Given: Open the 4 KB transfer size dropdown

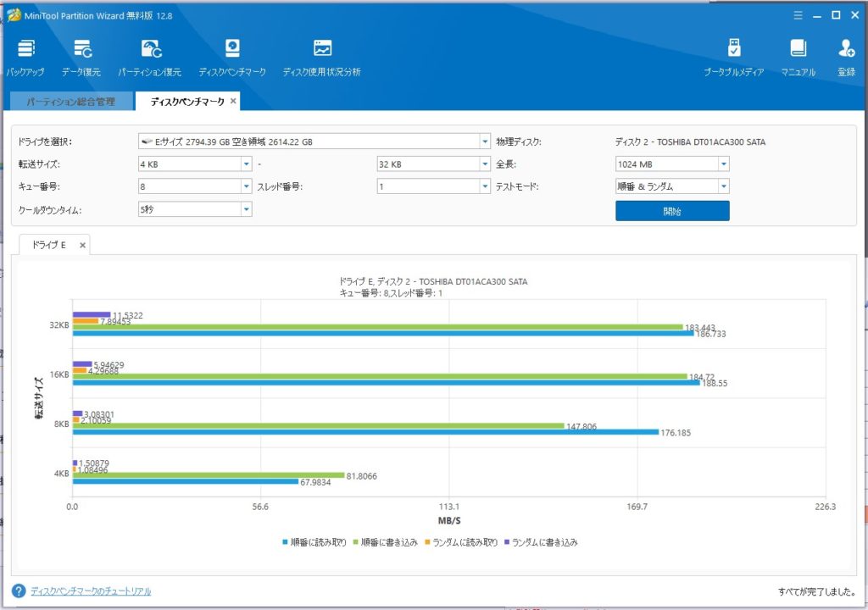Looking at the screenshot, I should coord(246,164).
